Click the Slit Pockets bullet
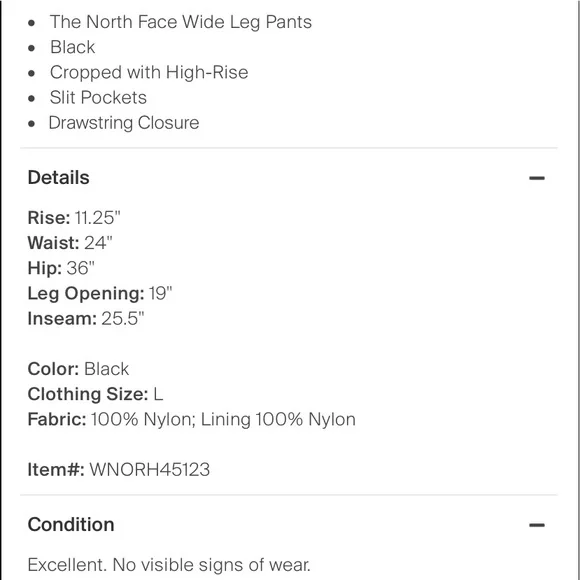 coord(98,98)
